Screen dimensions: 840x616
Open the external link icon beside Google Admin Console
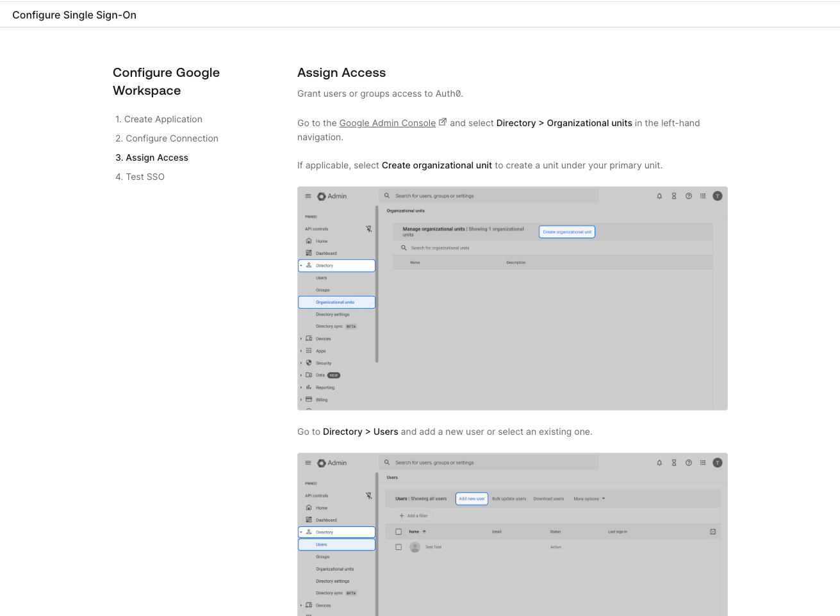[x=443, y=122]
